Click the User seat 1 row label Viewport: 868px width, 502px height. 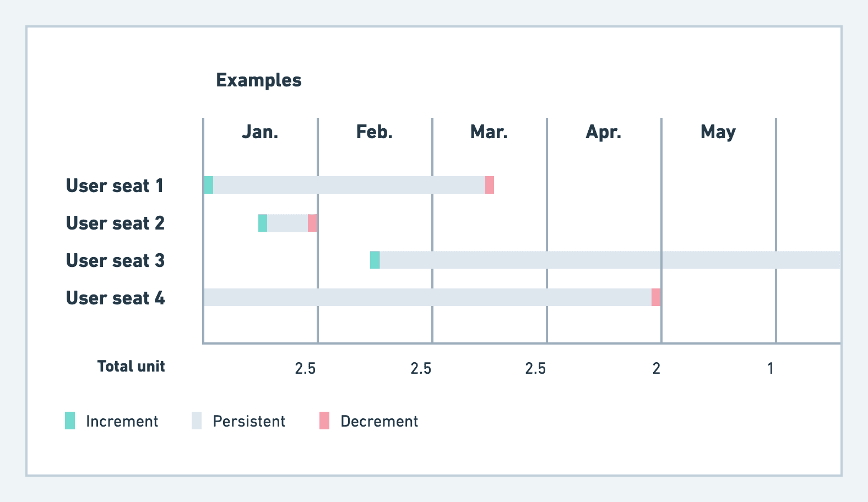click(x=115, y=185)
